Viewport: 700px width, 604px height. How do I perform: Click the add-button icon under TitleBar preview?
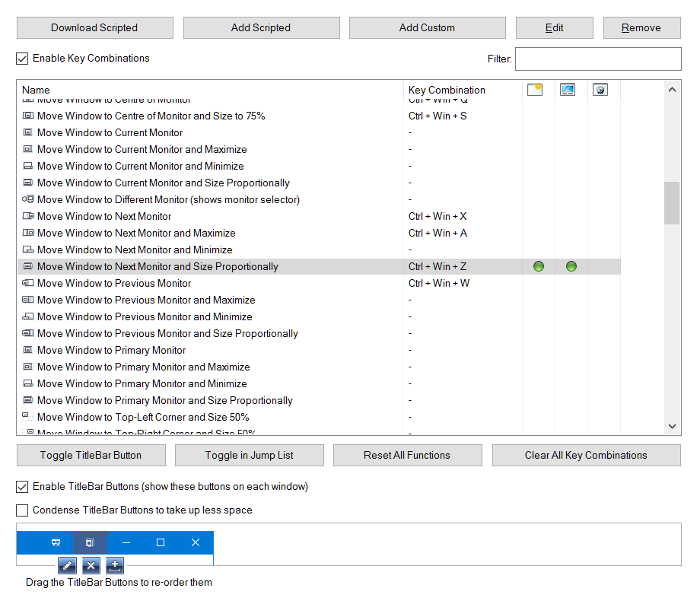click(x=115, y=565)
